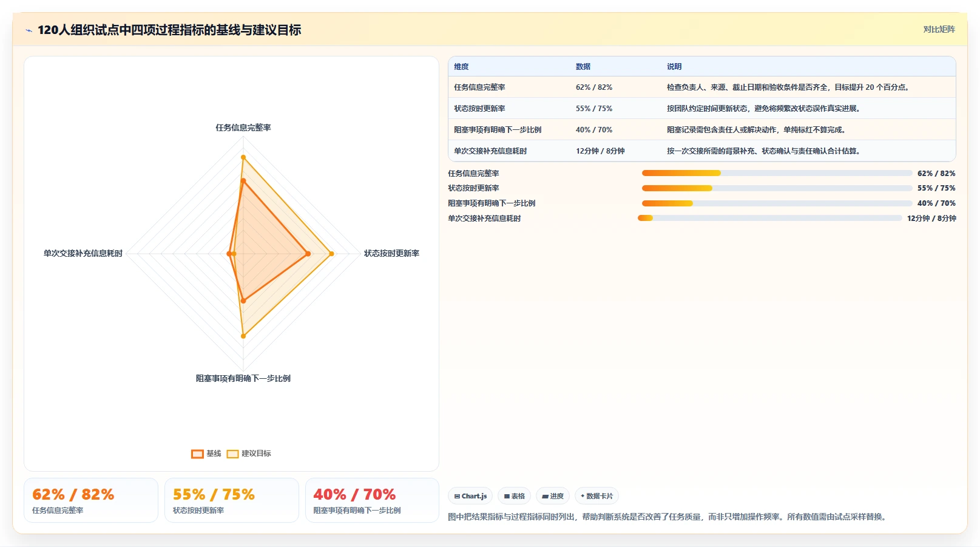
Task: Click the progress row label 状态按时更新率
Action: pos(473,188)
